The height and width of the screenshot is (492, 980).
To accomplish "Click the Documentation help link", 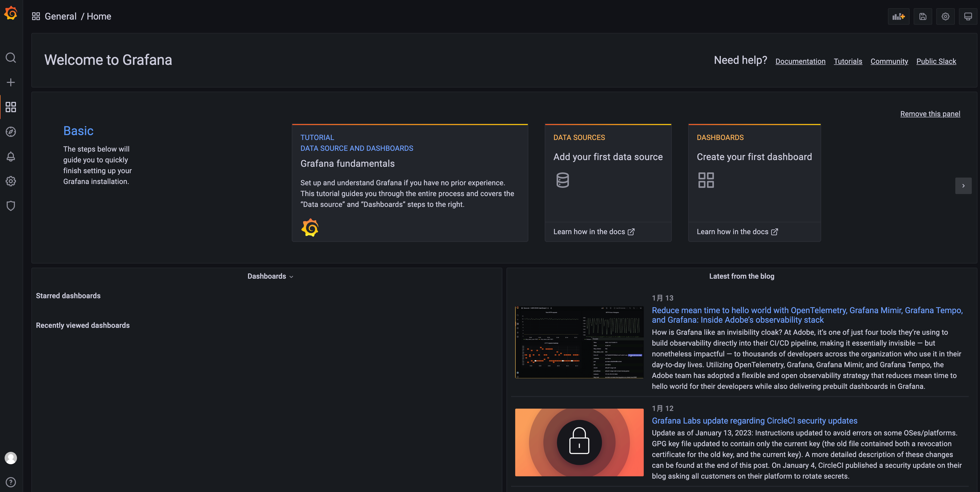I will [800, 61].
